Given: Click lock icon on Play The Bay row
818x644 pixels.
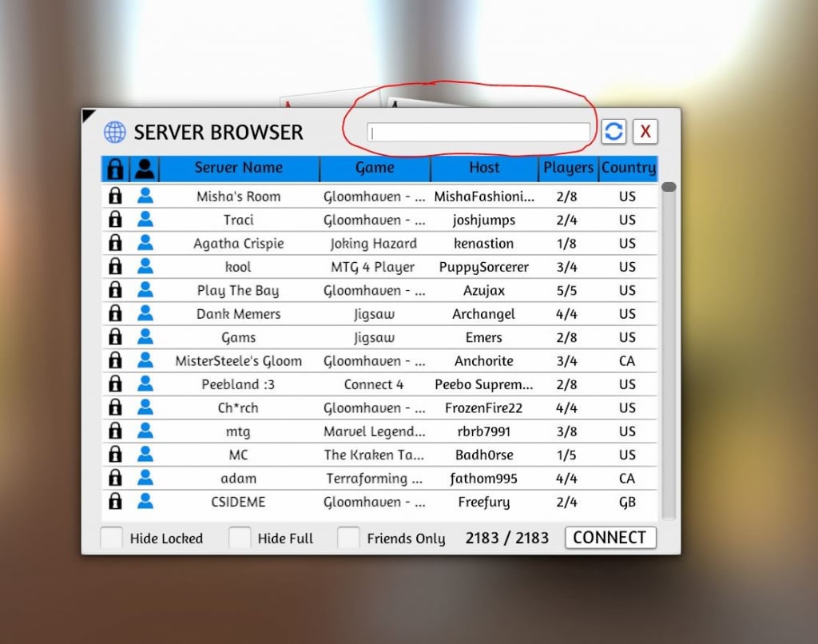Looking at the screenshot, I should point(115,290).
